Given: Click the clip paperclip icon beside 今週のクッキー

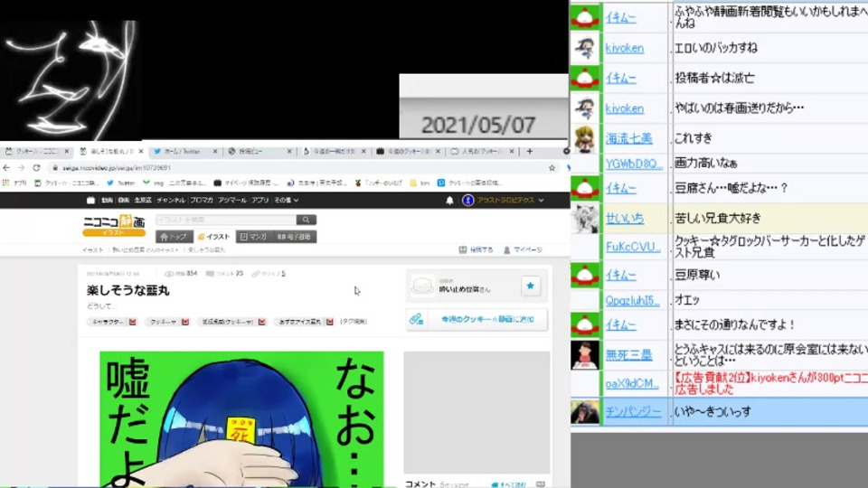Looking at the screenshot, I should pyautogui.click(x=416, y=319).
